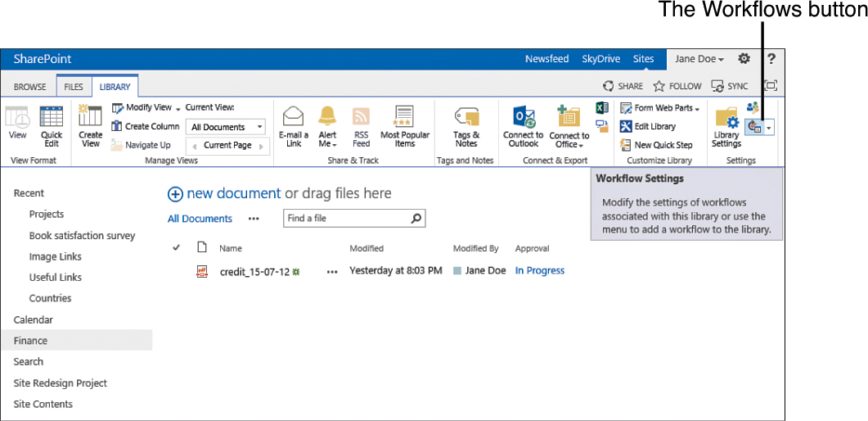Go to previous page arrow in Current Page
The width and height of the screenshot is (868, 421).
[194, 147]
